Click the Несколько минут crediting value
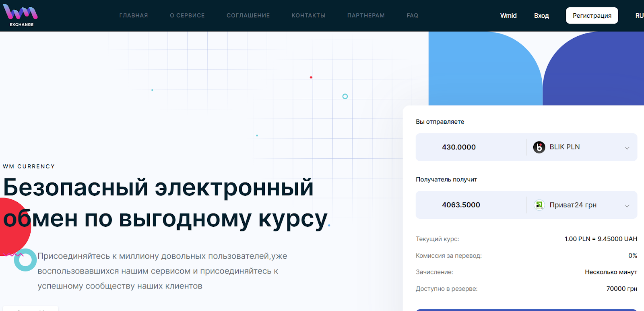644x311 pixels. (x=611, y=272)
